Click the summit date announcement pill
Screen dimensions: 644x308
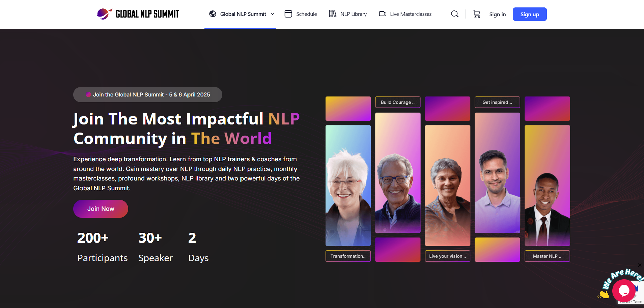point(148,95)
